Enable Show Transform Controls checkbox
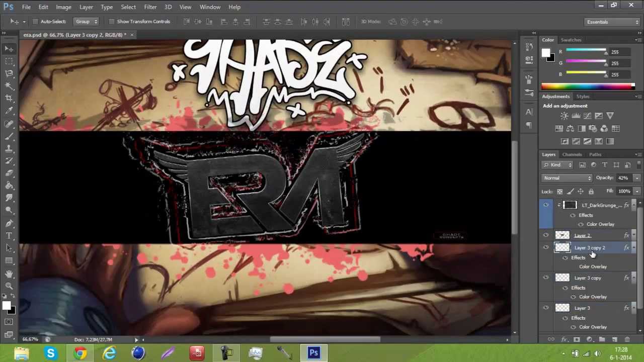Screen dimensions: 644x362 (111, 22)
